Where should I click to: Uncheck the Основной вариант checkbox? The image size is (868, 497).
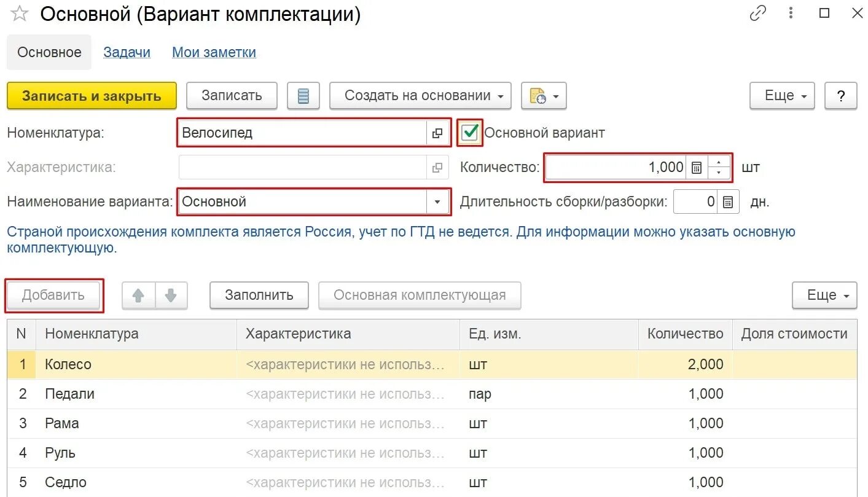point(470,133)
